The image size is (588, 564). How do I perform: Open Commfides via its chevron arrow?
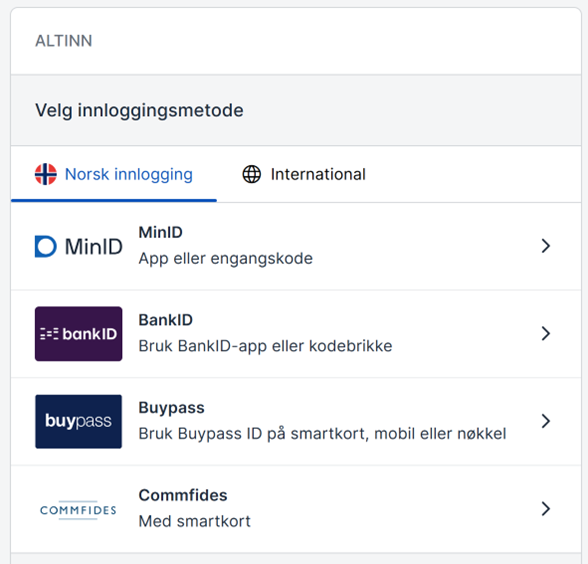coord(546,509)
